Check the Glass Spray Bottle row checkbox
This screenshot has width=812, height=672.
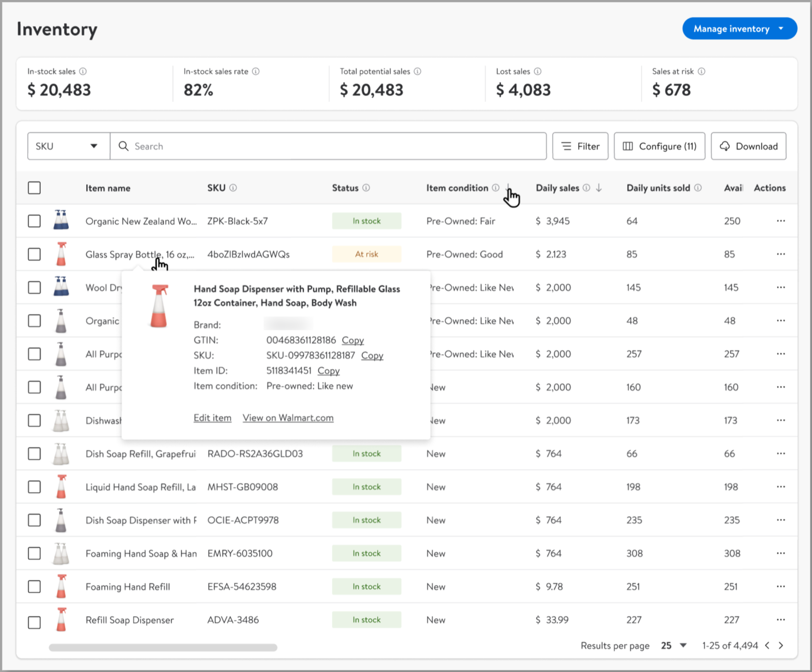tap(34, 254)
